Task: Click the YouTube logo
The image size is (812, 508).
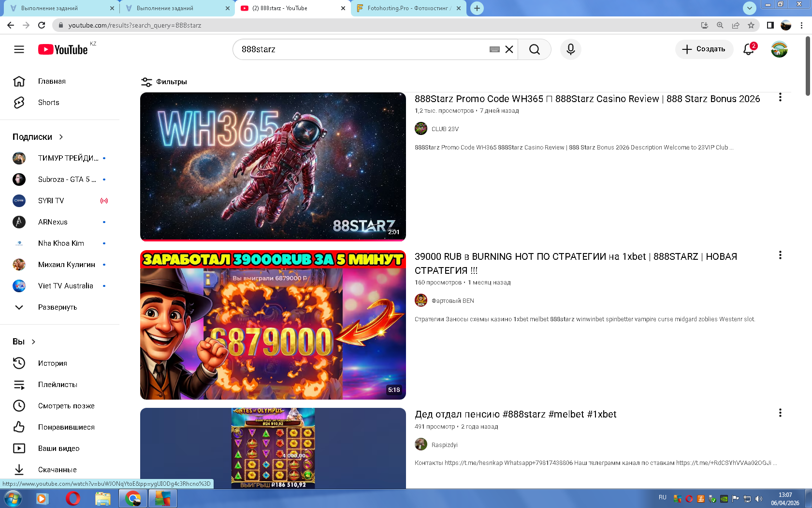Action: pyautogui.click(x=63, y=49)
